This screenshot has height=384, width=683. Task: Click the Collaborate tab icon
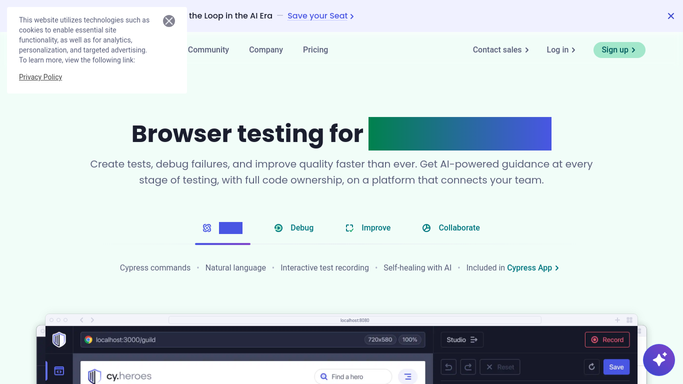[426, 228]
